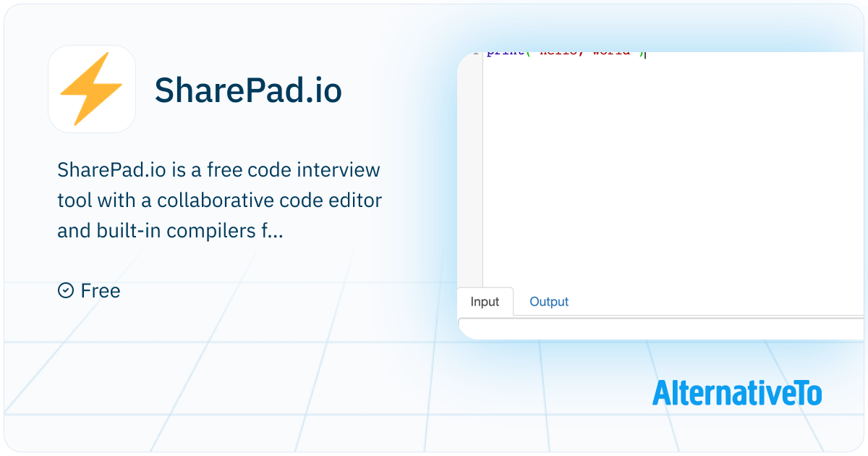Click the Free pricing label

(x=101, y=291)
